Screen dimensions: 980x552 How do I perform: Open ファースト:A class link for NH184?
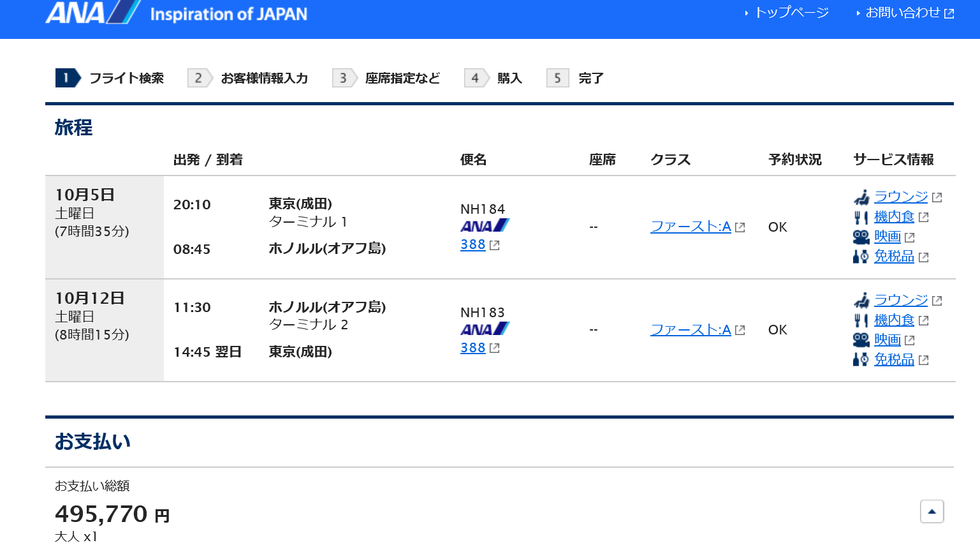691,227
